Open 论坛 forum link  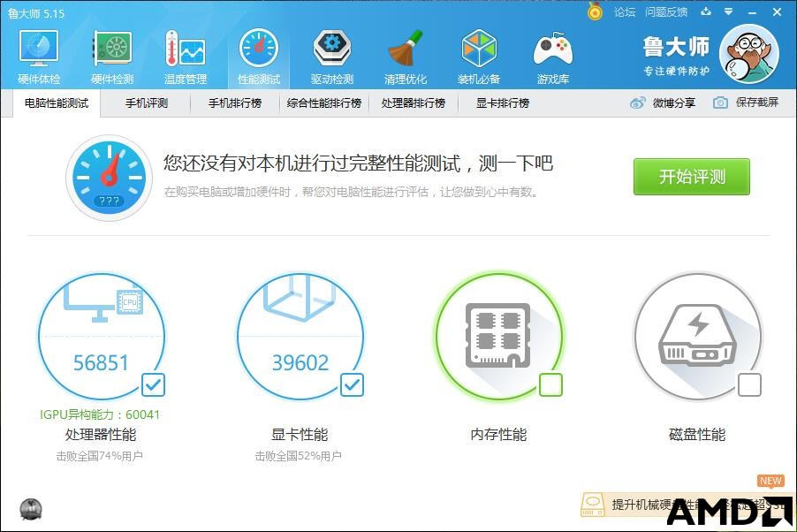pos(625,12)
